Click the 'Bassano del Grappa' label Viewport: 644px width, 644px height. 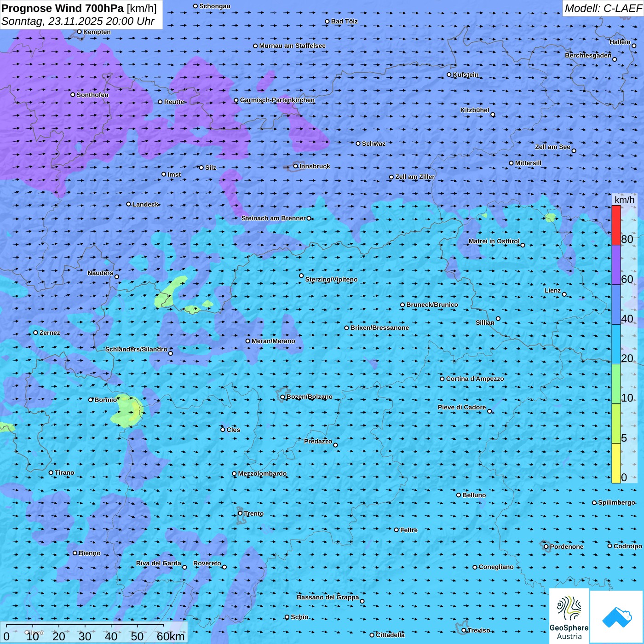328,597
